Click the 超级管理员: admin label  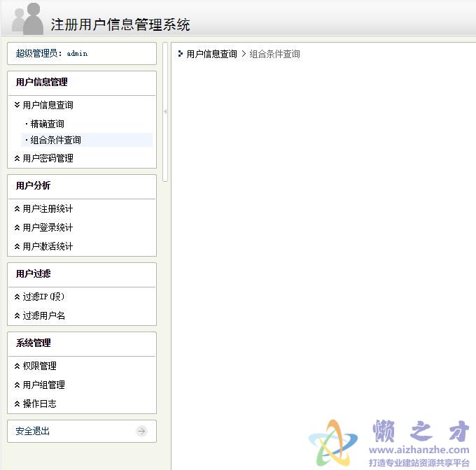52,53
